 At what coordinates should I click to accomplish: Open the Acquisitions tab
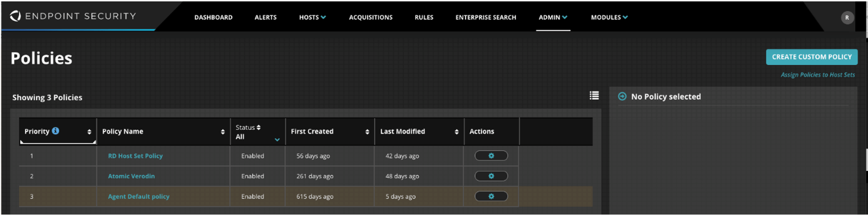(371, 17)
